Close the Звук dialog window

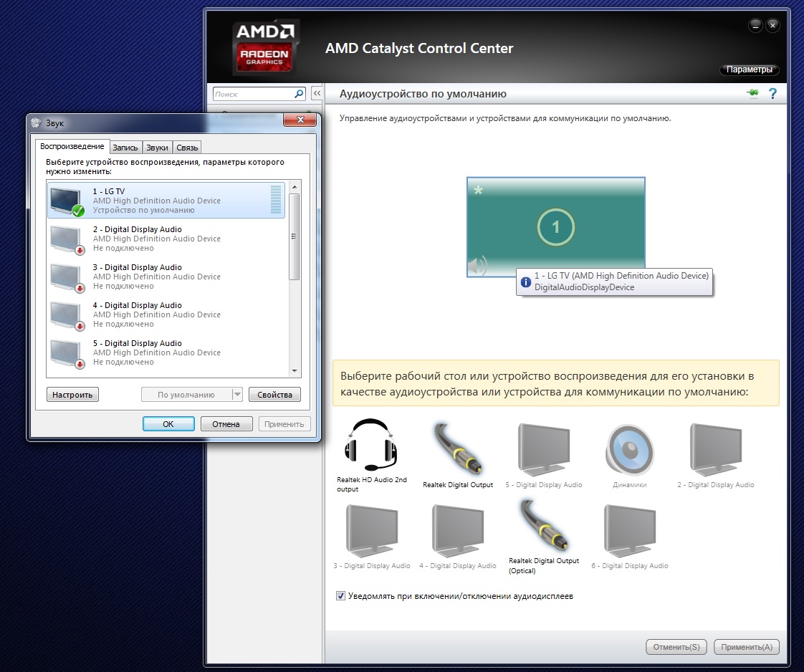(x=300, y=120)
